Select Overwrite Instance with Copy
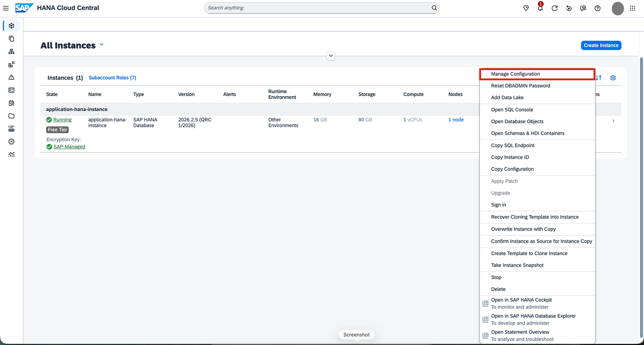This screenshot has width=644, height=345. click(x=537, y=229)
